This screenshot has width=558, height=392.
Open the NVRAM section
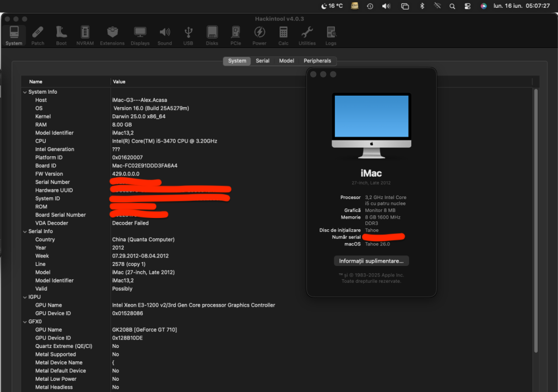85,36
